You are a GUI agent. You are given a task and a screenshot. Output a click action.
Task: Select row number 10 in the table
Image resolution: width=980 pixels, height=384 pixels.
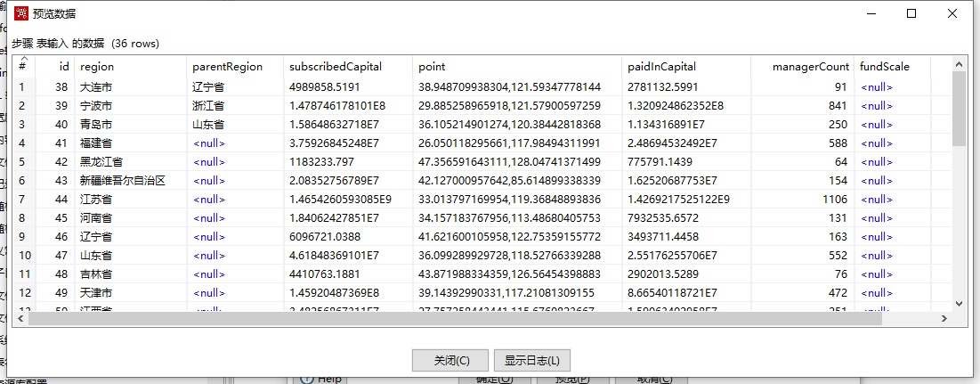(25, 256)
